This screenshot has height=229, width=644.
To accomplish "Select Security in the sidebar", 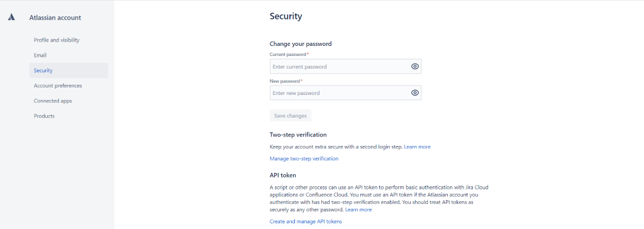I will pyautogui.click(x=43, y=70).
